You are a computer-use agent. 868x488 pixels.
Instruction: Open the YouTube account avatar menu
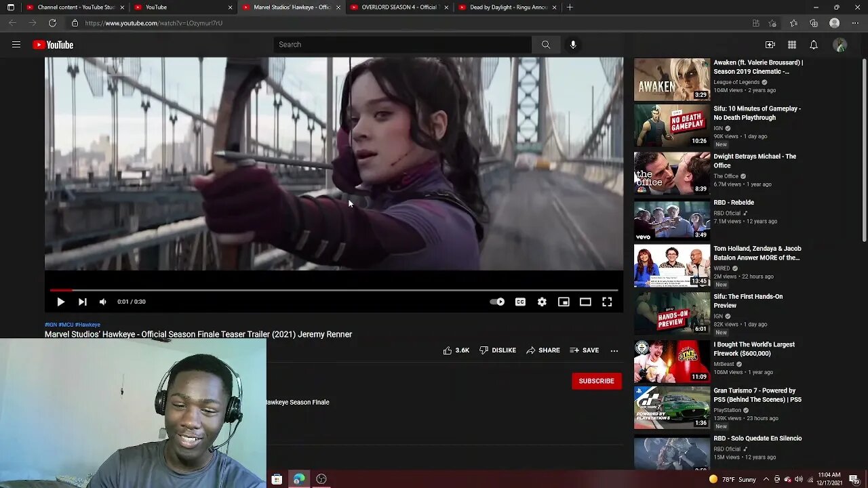(x=840, y=45)
